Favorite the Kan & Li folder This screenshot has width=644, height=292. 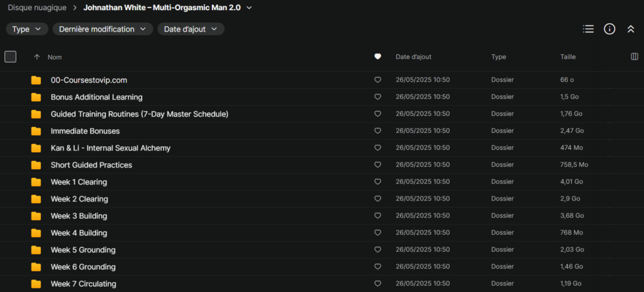[377, 148]
